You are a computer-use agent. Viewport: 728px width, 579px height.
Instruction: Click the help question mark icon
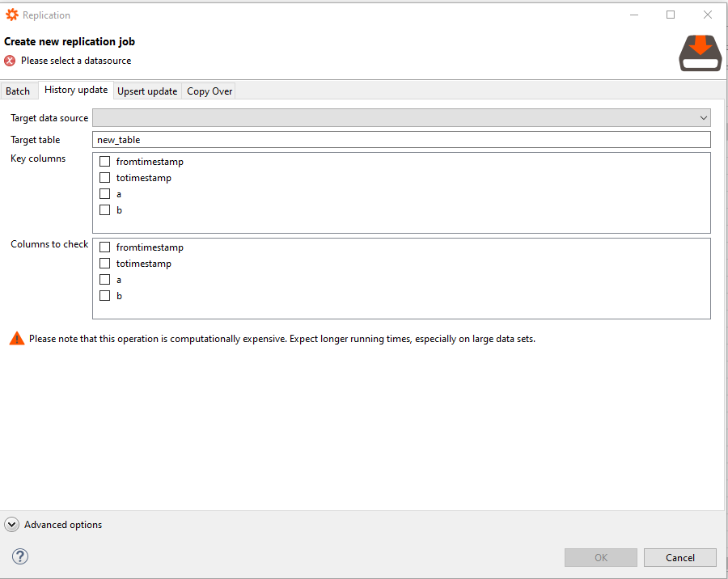(21, 556)
